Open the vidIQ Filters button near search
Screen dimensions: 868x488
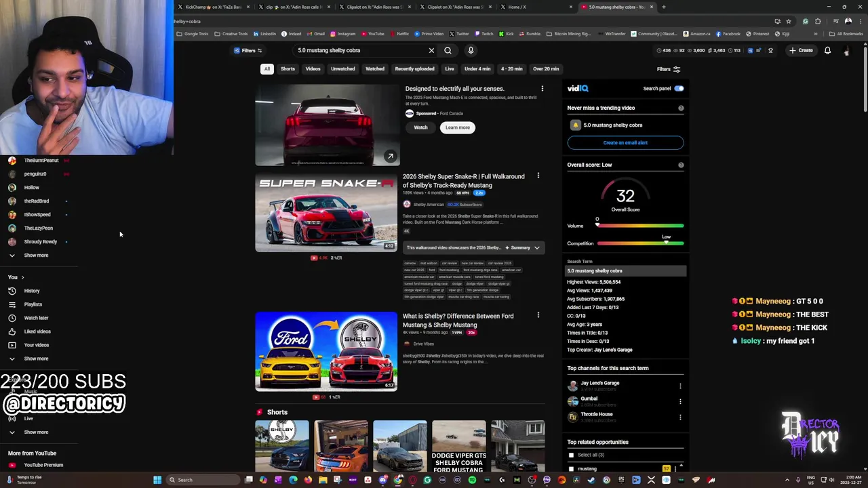[248, 50]
